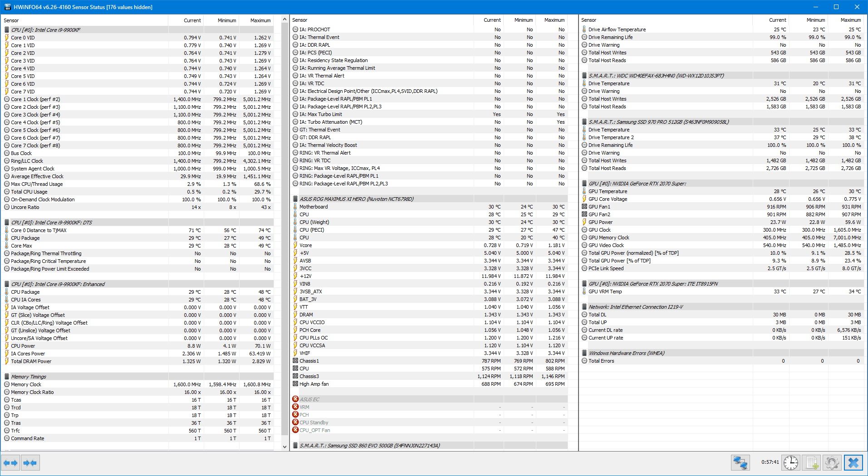
Task: Click the circle icon next to IA: PROCHOT
Action: (x=295, y=29)
